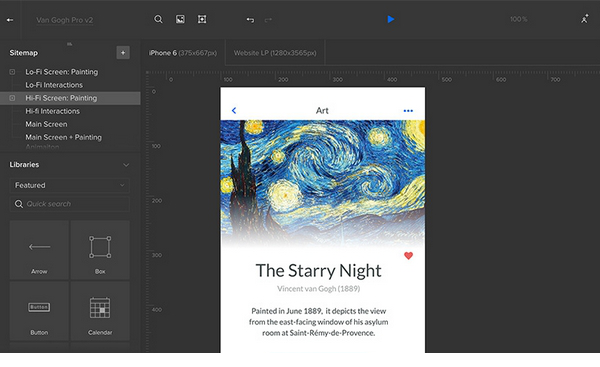Open the zoom magnifier tool
The width and height of the screenshot is (600, 367).
click(x=158, y=19)
